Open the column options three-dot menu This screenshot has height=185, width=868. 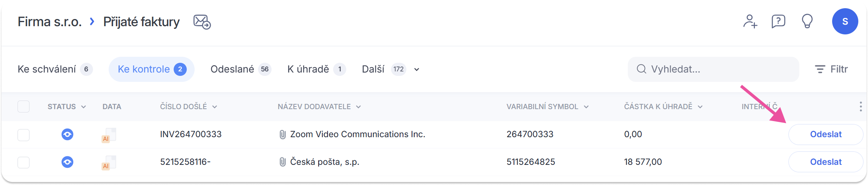click(861, 107)
